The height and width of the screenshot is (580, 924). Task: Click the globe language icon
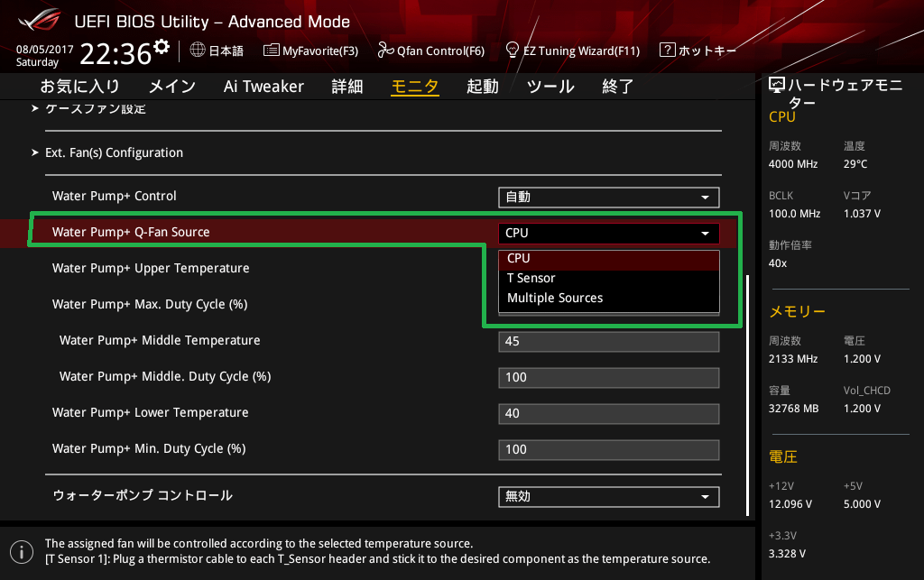[198, 50]
